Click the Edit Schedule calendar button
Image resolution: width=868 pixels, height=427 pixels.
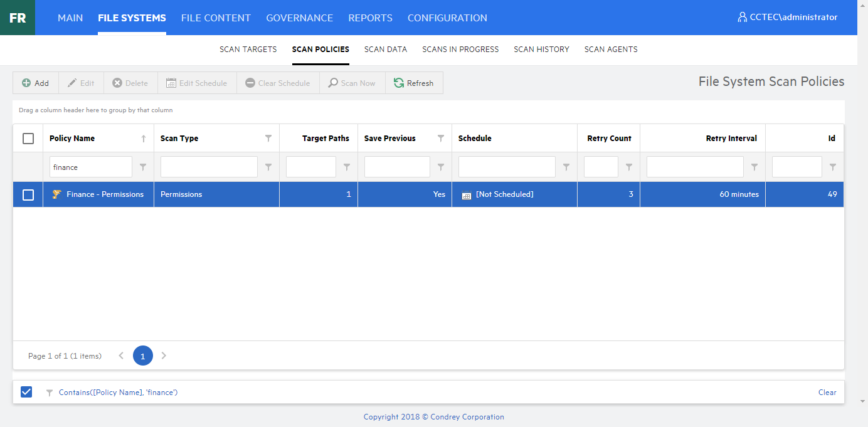(197, 83)
